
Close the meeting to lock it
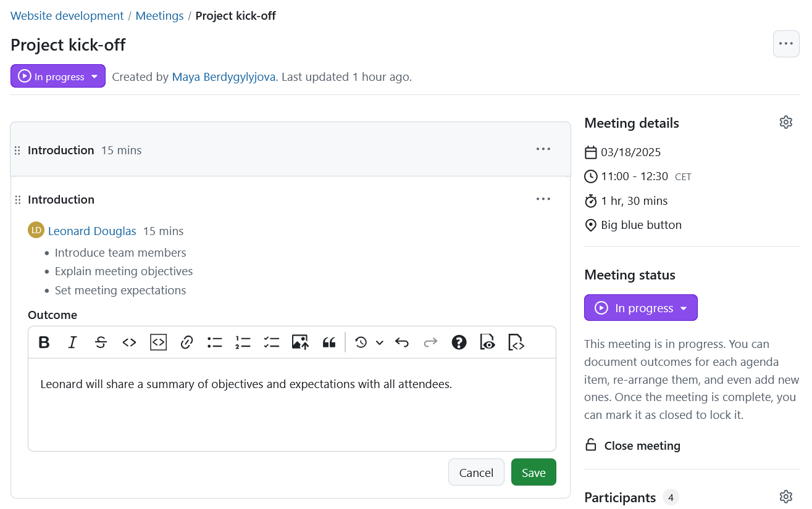point(632,445)
